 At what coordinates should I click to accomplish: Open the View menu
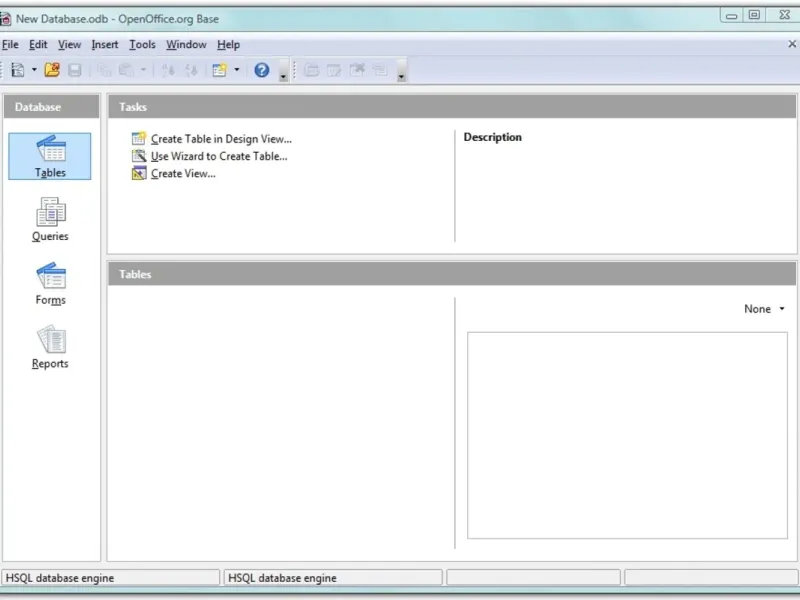click(x=69, y=45)
